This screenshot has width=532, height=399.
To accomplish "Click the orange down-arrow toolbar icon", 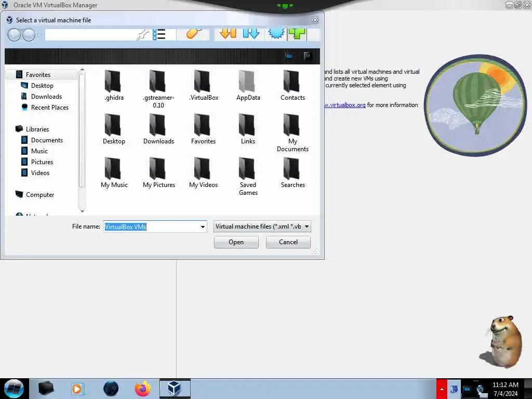I will pyautogui.click(x=228, y=34).
